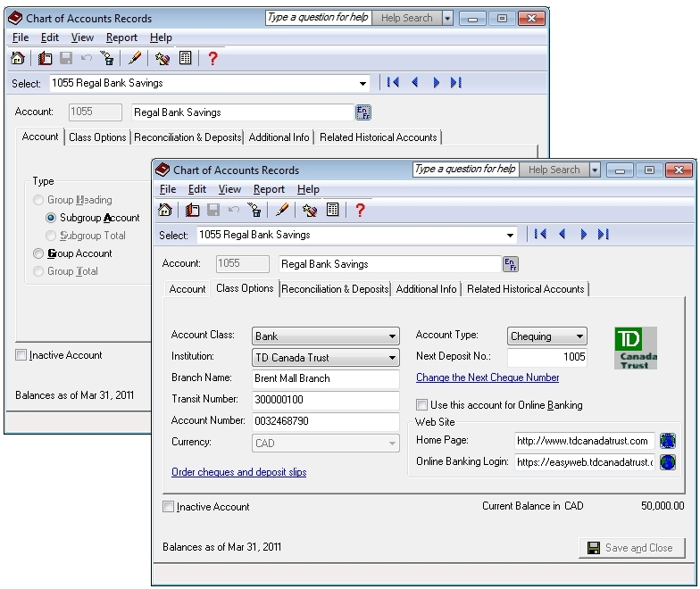
Task: Click the red Help question mark in front window
Action: click(x=360, y=211)
